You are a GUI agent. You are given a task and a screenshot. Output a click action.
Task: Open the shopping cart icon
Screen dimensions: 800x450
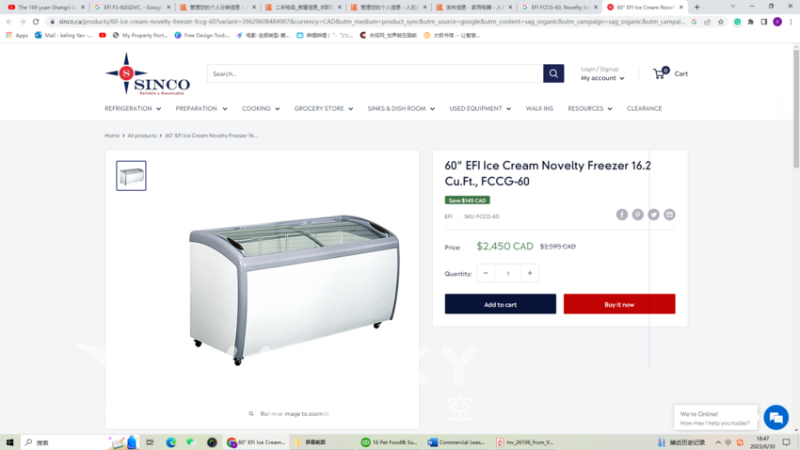(x=660, y=73)
